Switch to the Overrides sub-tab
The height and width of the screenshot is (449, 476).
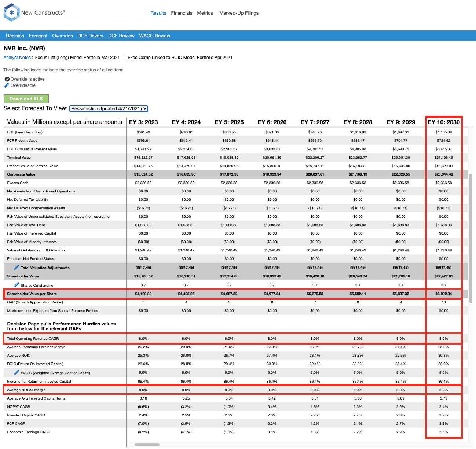(x=62, y=36)
